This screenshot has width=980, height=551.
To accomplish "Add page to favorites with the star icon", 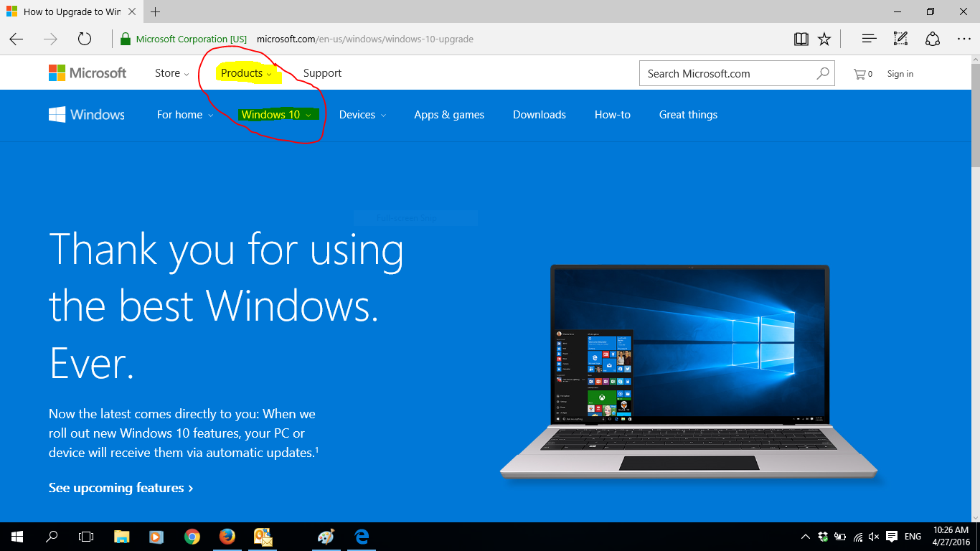I will coord(824,39).
